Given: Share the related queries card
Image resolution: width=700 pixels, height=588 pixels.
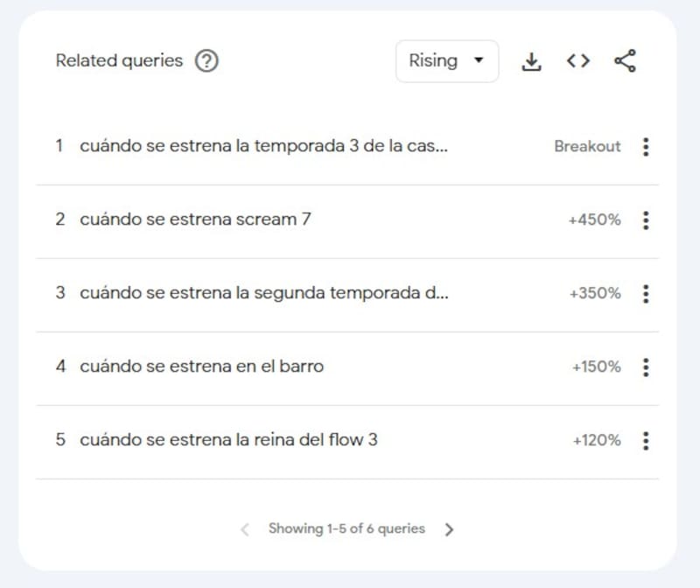Looking at the screenshot, I should pyautogui.click(x=625, y=61).
